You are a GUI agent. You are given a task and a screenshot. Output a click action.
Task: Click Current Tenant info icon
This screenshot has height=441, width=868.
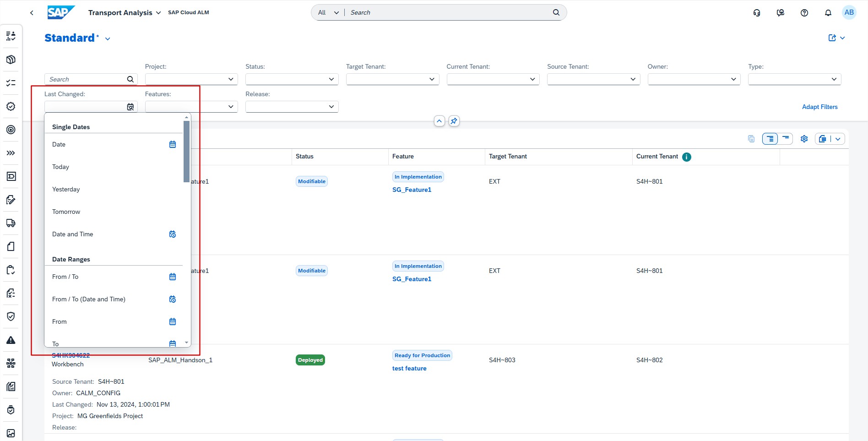(686, 157)
